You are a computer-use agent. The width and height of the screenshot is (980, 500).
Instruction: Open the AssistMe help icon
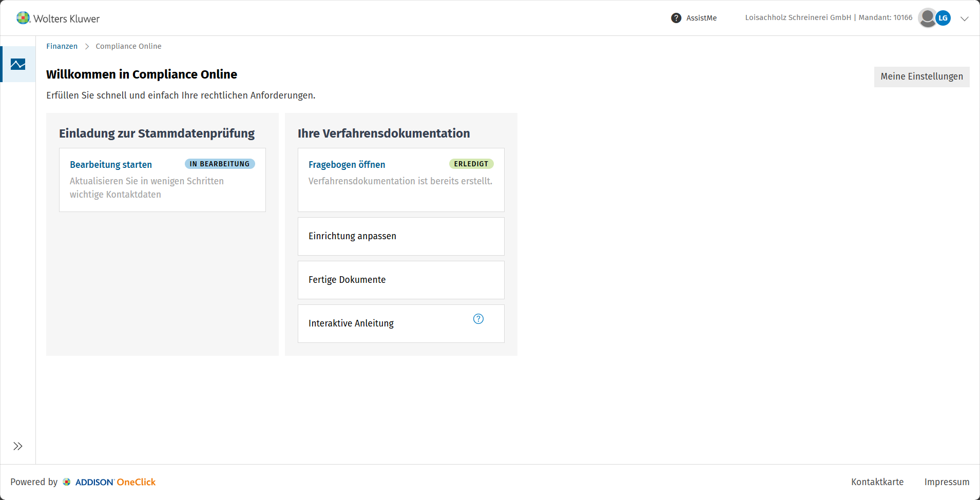point(676,18)
